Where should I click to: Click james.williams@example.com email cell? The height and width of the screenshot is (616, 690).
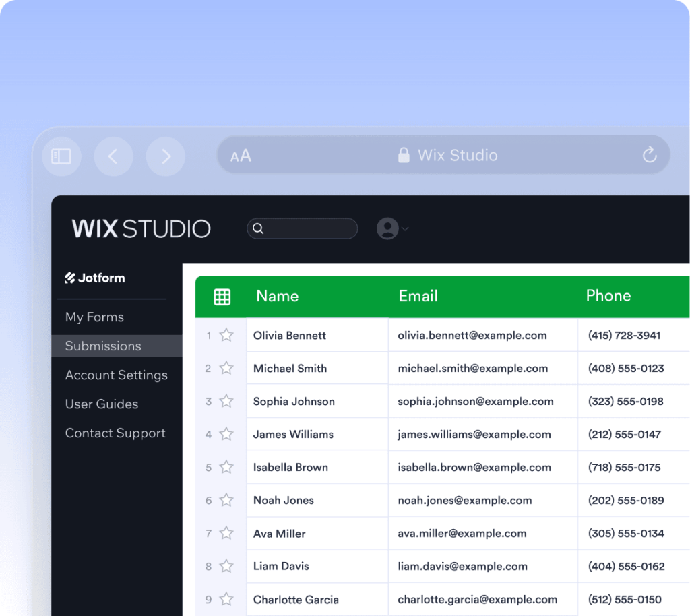(482, 434)
